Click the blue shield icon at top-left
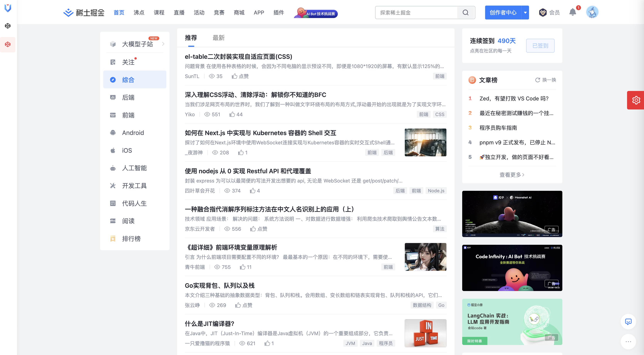This screenshot has width=644, height=355. 8,8
